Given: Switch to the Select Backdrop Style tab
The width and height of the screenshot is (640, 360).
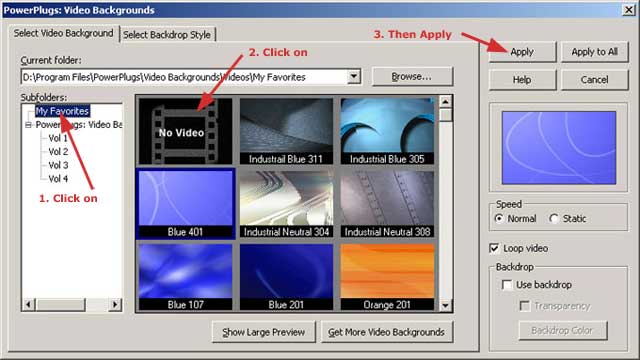Looking at the screenshot, I should 167,35.
